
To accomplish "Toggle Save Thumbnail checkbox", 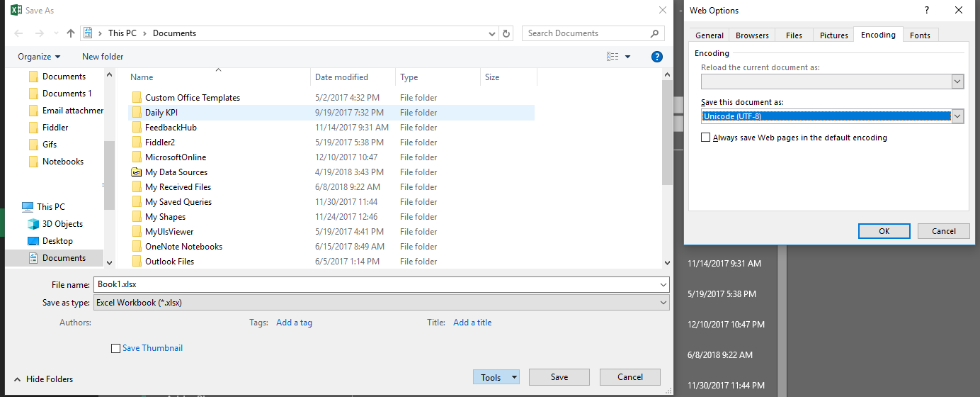I will point(116,348).
